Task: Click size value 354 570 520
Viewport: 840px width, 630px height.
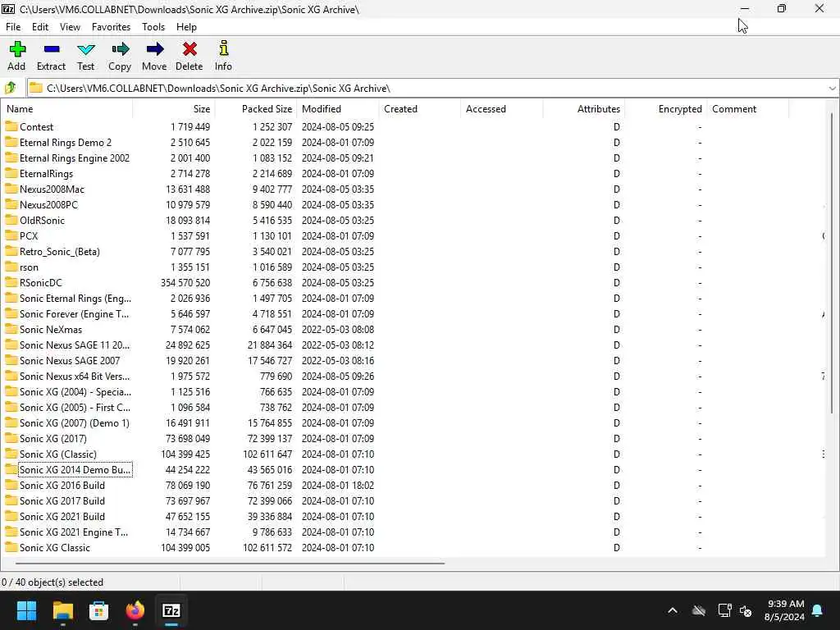Action: (185, 282)
